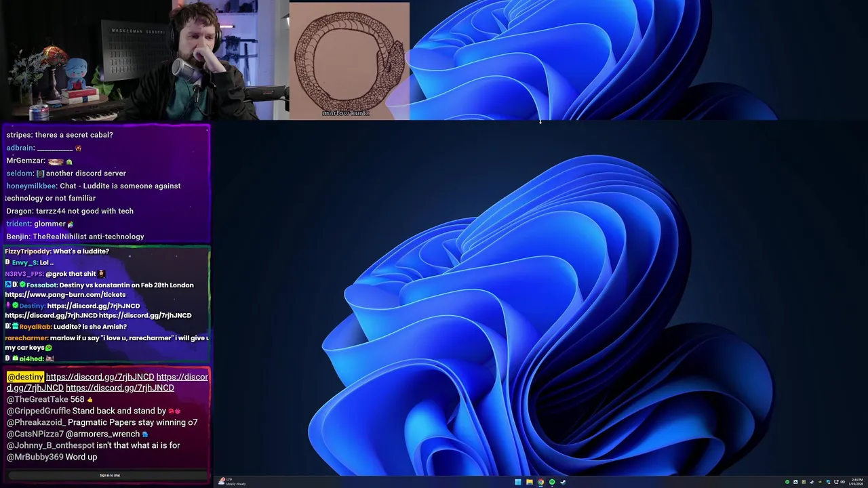Click username adbrain in top chat
The width and height of the screenshot is (868, 488).
tap(20, 148)
